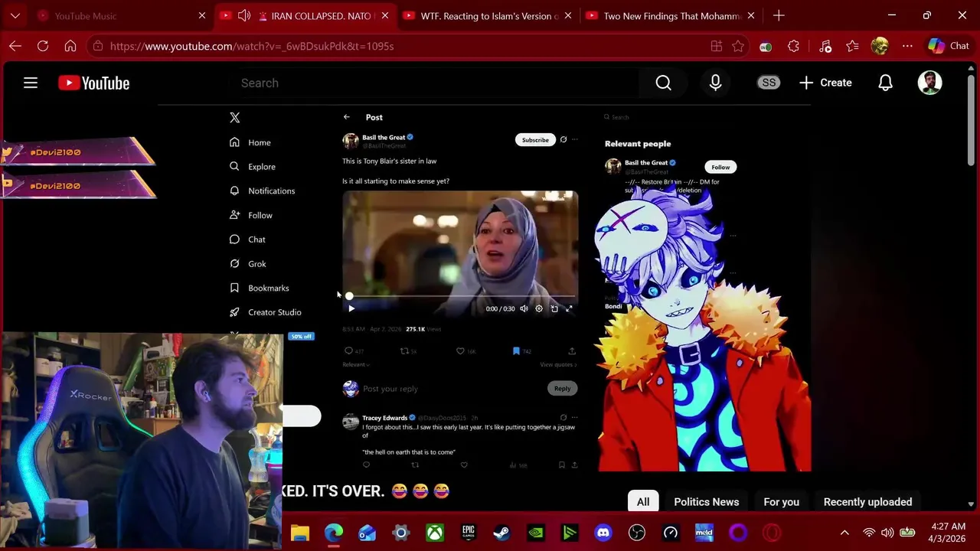The image size is (980, 551).
Task: Click the YouTube search magnifier button
Action: pyautogui.click(x=663, y=83)
